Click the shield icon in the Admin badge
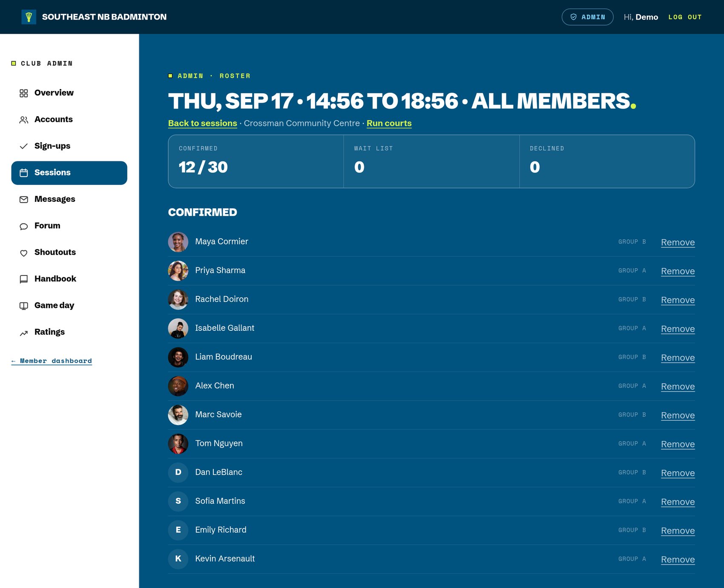Viewport: 724px width, 588px height. coord(574,17)
